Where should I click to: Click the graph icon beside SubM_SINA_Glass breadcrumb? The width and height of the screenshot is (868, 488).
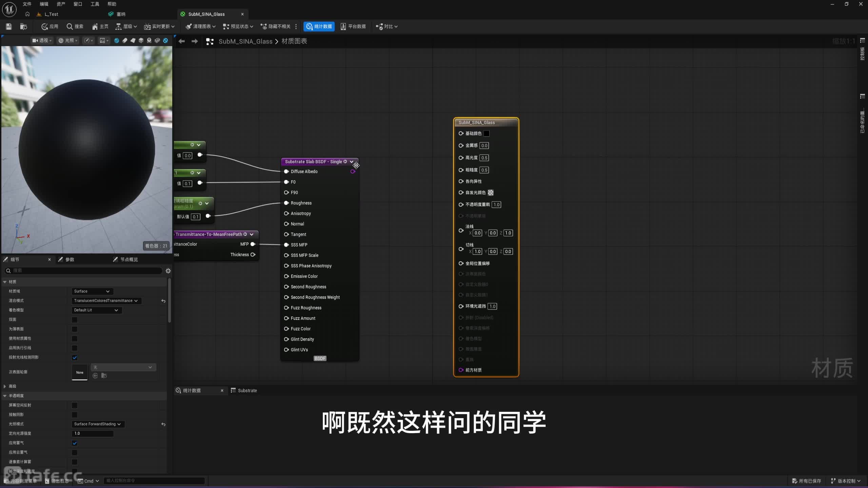pyautogui.click(x=210, y=41)
